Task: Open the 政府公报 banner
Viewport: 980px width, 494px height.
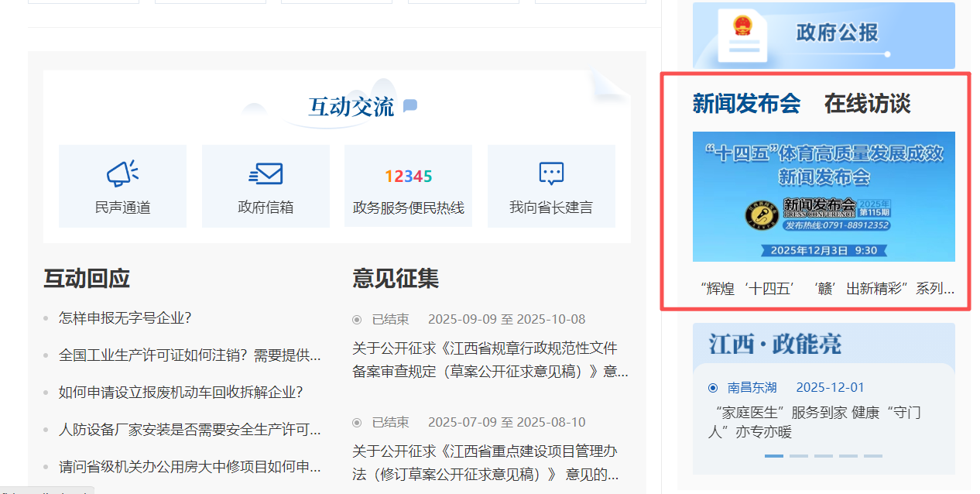Action: 824,36
